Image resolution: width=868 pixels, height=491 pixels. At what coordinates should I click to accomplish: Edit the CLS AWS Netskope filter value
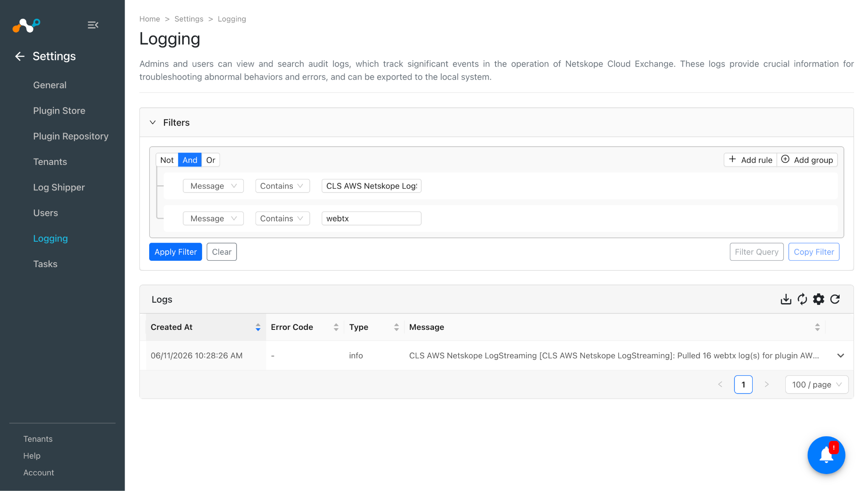pyautogui.click(x=371, y=186)
